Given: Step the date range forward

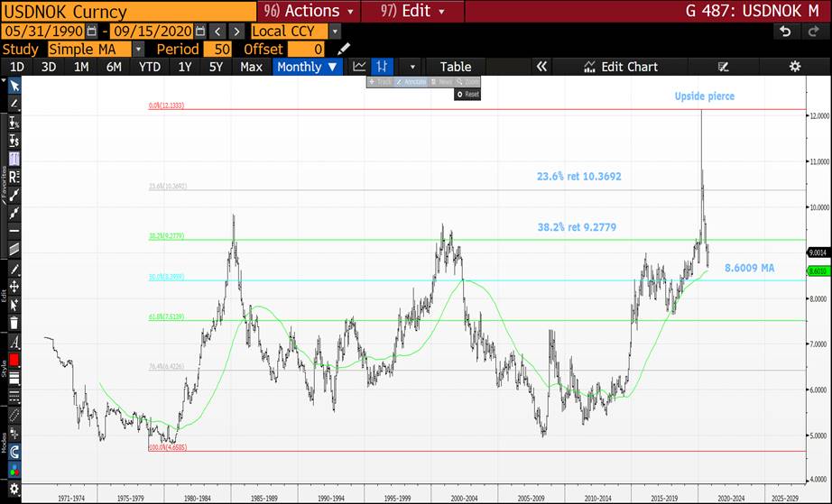Looking at the screenshot, I should (x=236, y=32).
